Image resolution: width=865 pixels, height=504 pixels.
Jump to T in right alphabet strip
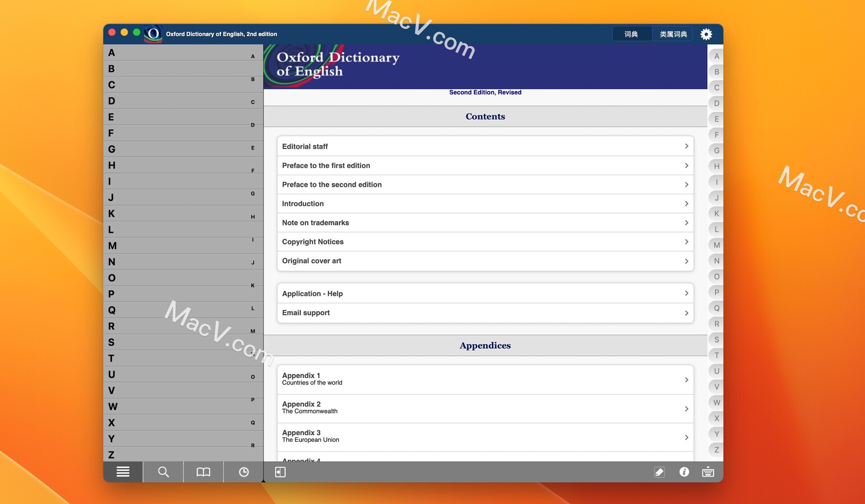pyautogui.click(x=716, y=355)
